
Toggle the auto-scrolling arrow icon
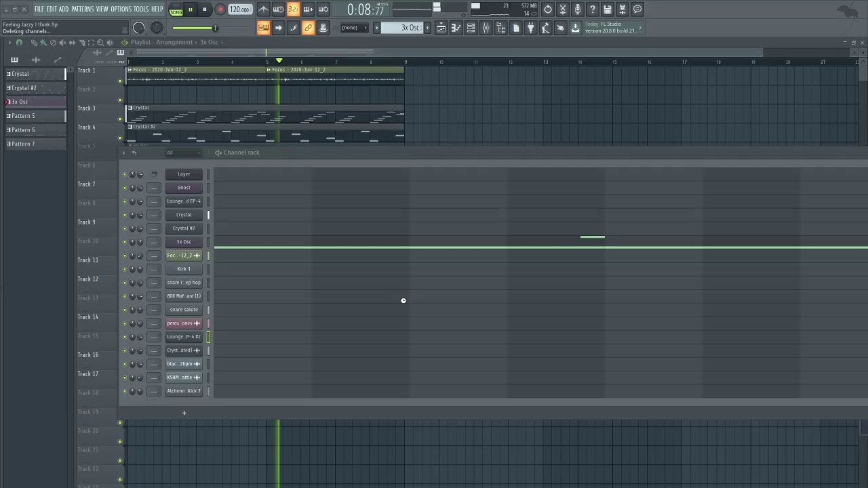pyautogui.click(x=278, y=28)
